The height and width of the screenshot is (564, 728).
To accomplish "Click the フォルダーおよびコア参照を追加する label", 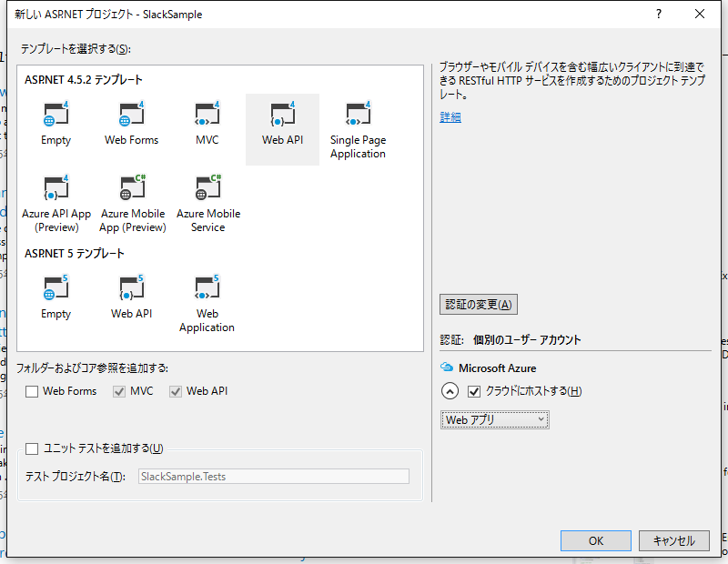I will [x=92, y=368].
